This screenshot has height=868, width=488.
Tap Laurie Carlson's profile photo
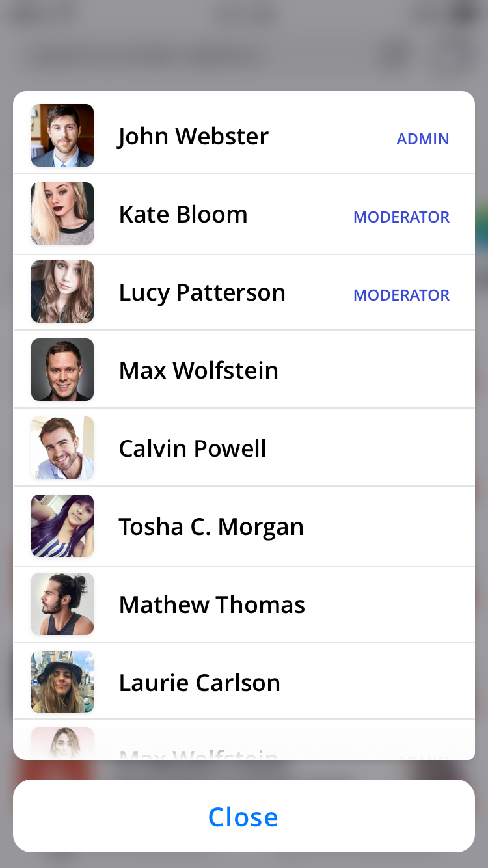62,682
